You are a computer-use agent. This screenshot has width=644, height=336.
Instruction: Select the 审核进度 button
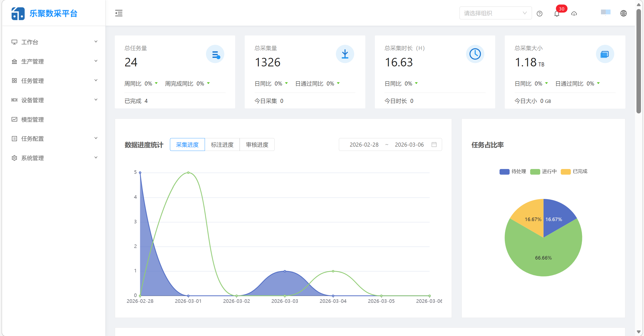pos(257,144)
